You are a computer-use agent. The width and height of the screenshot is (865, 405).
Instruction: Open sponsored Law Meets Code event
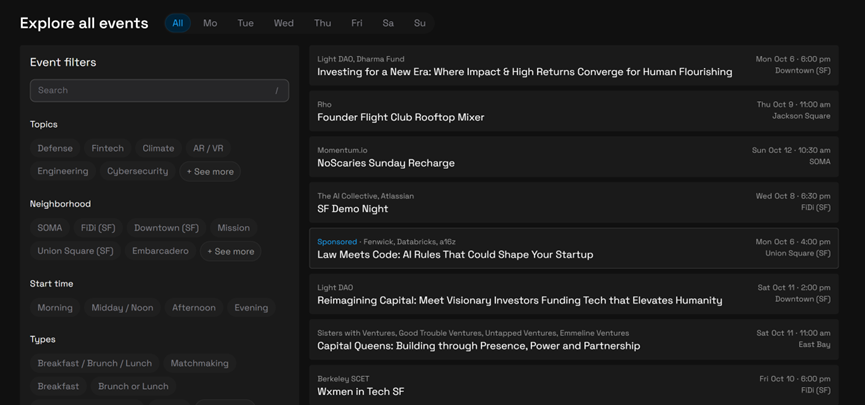pos(574,248)
